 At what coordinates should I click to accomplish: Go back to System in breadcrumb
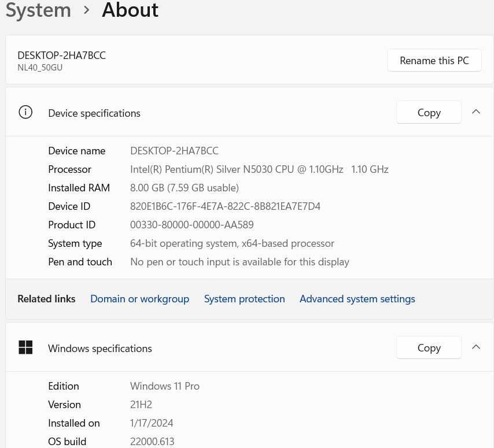(x=38, y=10)
